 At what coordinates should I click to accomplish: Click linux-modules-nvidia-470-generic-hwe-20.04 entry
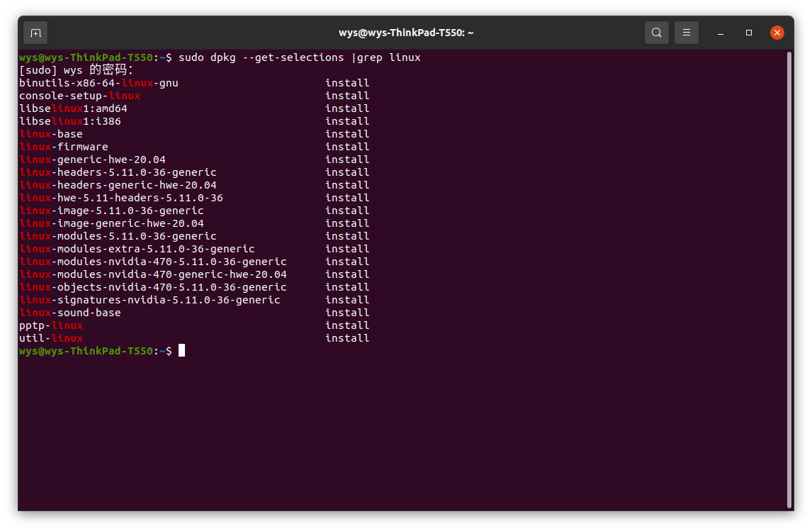coord(153,274)
